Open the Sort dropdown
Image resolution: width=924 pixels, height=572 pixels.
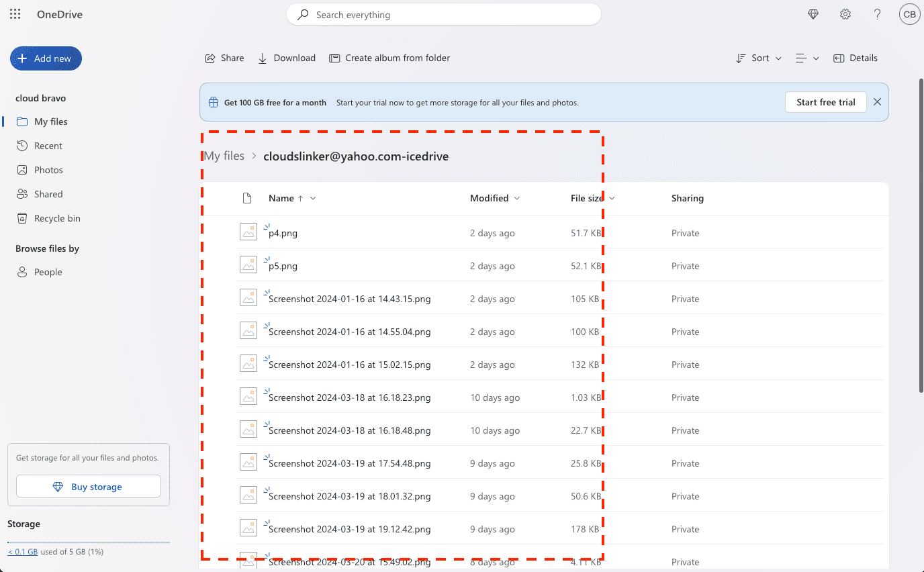(759, 58)
